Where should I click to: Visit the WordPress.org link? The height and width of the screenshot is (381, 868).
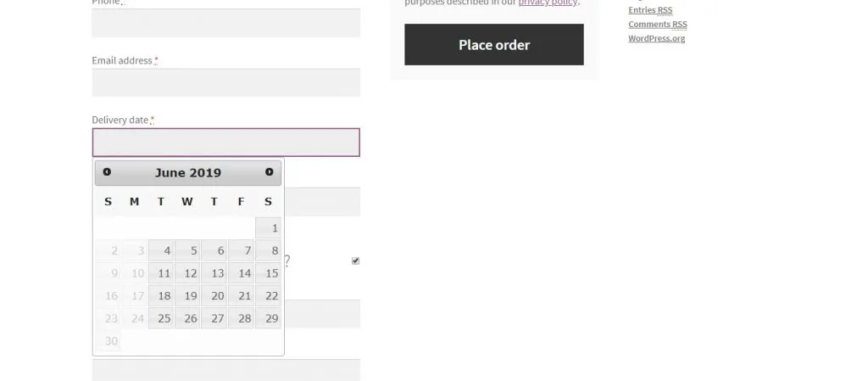pos(657,38)
